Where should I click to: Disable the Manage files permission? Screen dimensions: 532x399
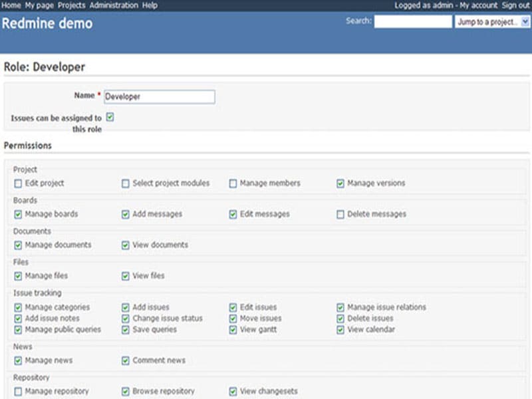click(17, 275)
